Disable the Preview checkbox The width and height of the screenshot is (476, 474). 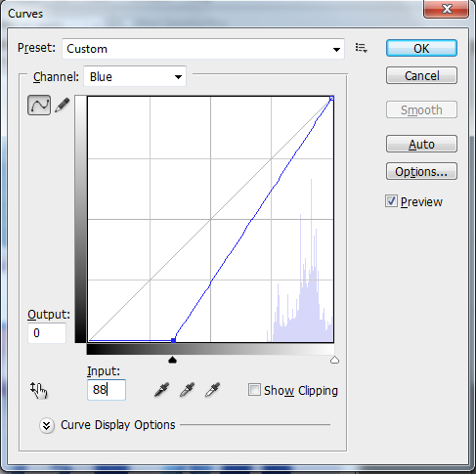(391, 201)
